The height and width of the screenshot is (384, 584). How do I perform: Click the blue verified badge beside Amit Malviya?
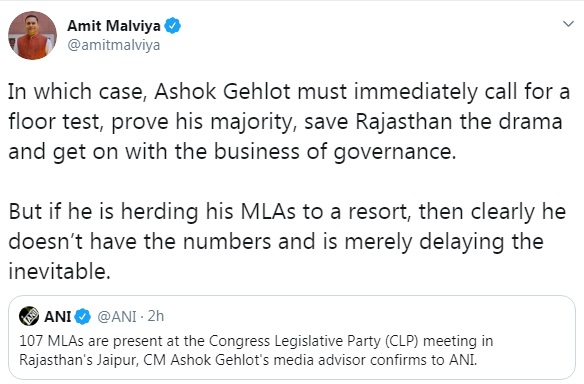pyautogui.click(x=172, y=26)
